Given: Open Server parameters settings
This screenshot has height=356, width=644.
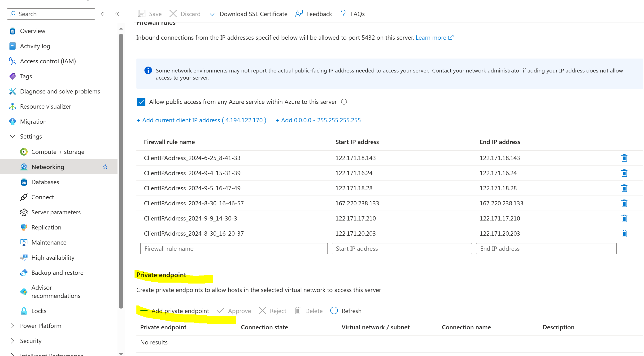Looking at the screenshot, I should [56, 212].
